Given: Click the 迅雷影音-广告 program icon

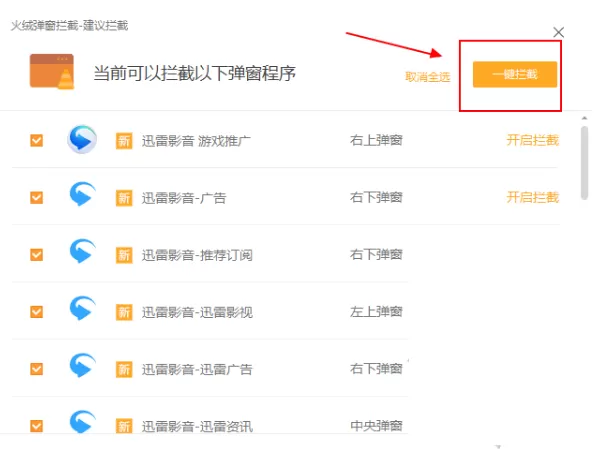Looking at the screenshot, I should point(82,194).
